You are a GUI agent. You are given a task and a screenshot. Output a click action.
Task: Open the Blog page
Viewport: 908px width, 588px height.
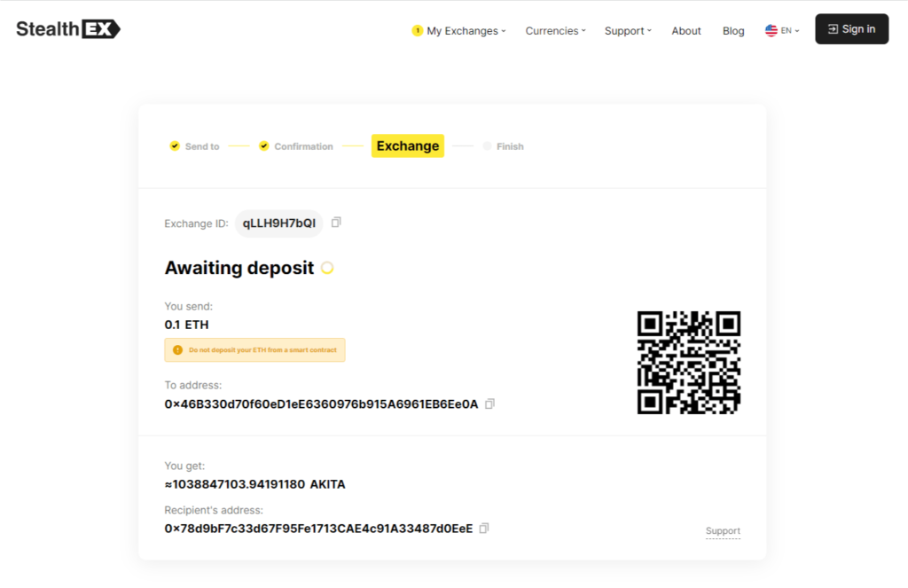click(733, 31)
